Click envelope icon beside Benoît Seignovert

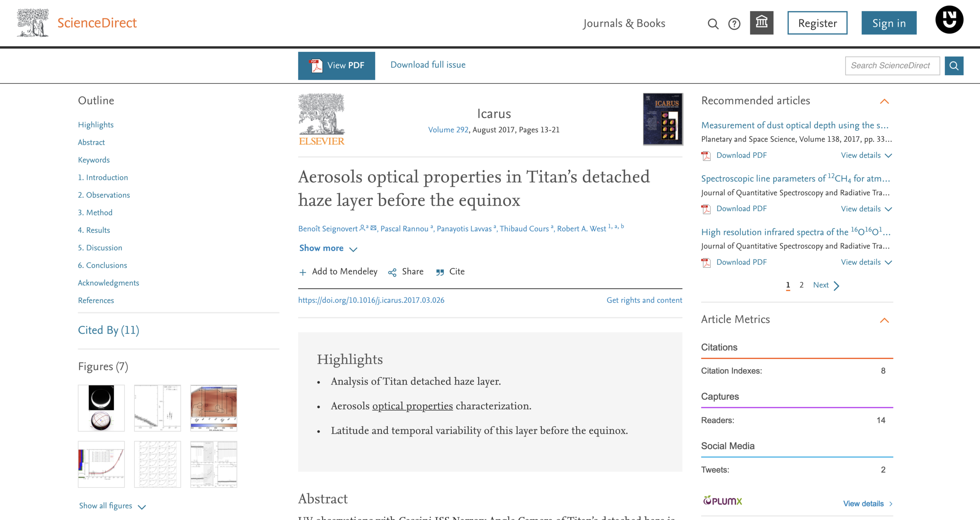point(374,228)
